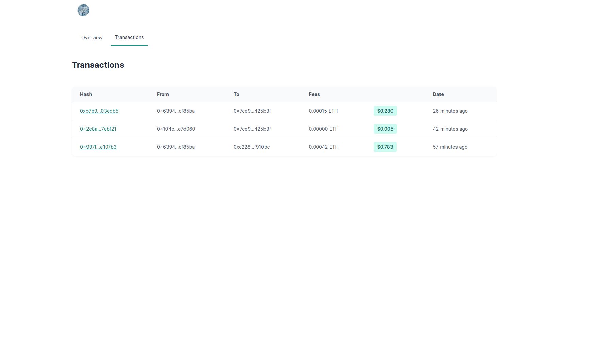Viewport: 592px width, 364px height.
Task: Click the Hash column header
Action: coord(86,94)
